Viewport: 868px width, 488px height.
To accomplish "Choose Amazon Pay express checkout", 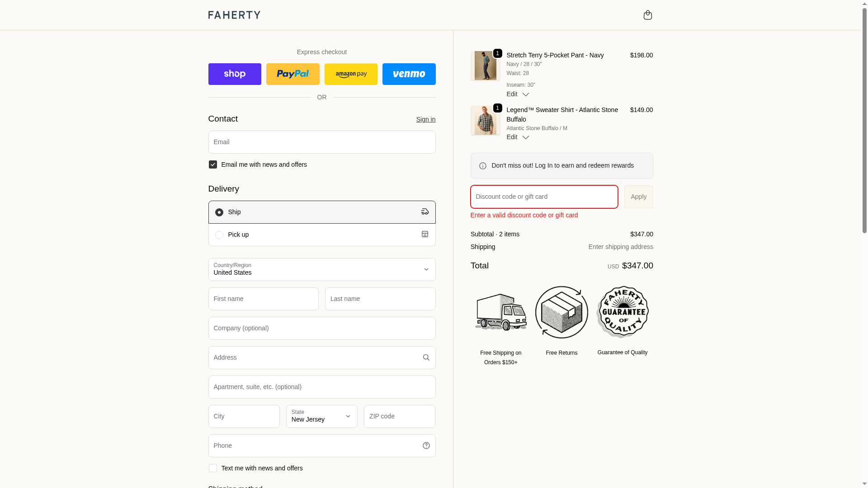I will pyautogui.click(x=351, y=74).
